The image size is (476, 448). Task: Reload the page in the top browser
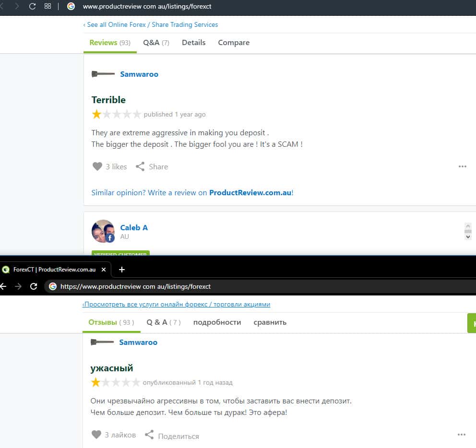pos(32,6)
